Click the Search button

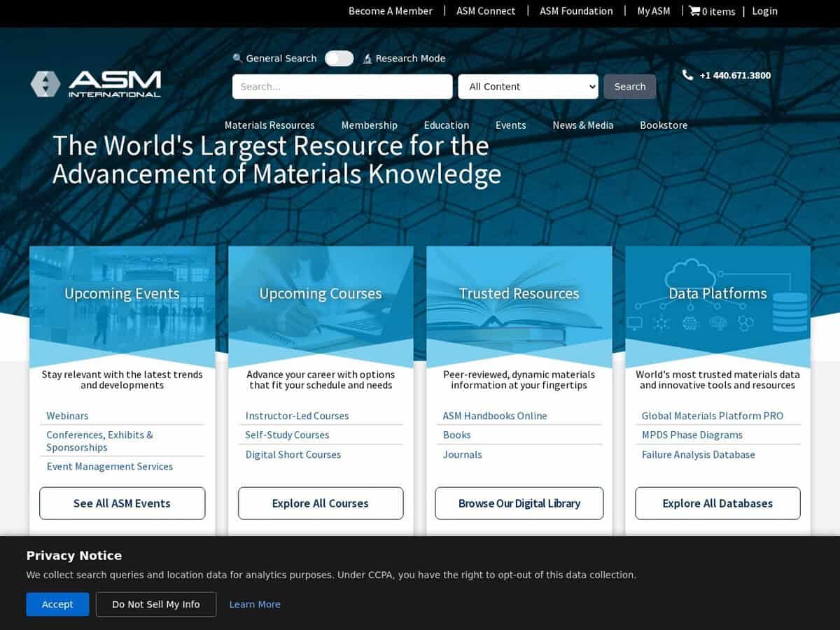(x=630, y=87)
